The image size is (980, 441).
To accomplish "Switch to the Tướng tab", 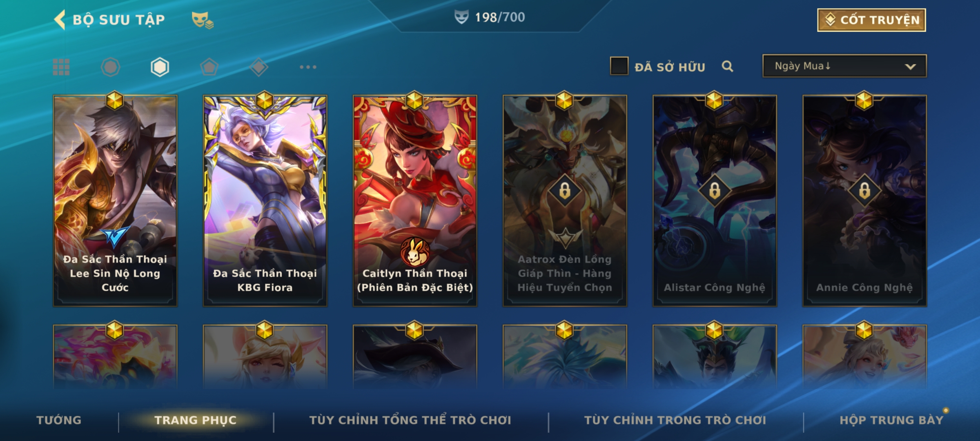I will (59, 420).
